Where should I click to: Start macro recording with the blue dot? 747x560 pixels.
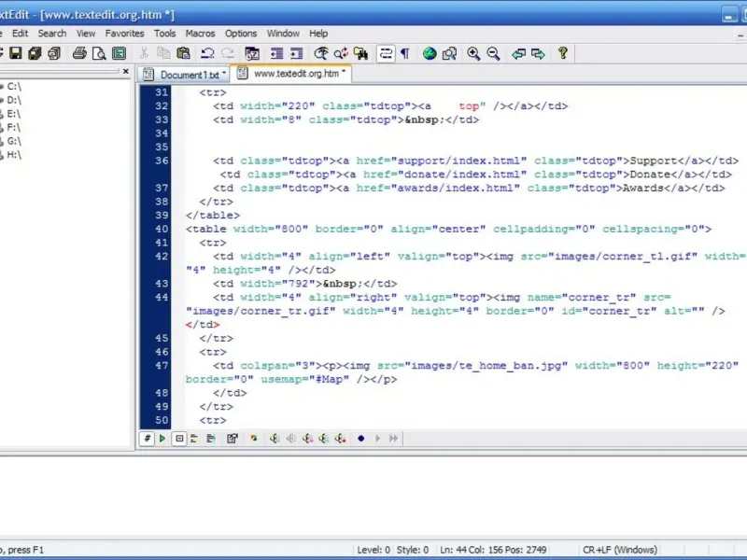[361, 439]
